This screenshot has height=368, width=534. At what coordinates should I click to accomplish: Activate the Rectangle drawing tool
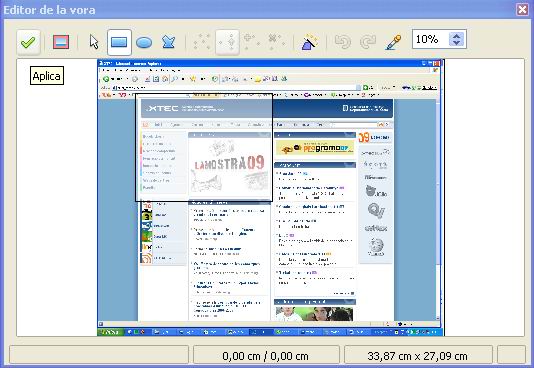[119, 43]
